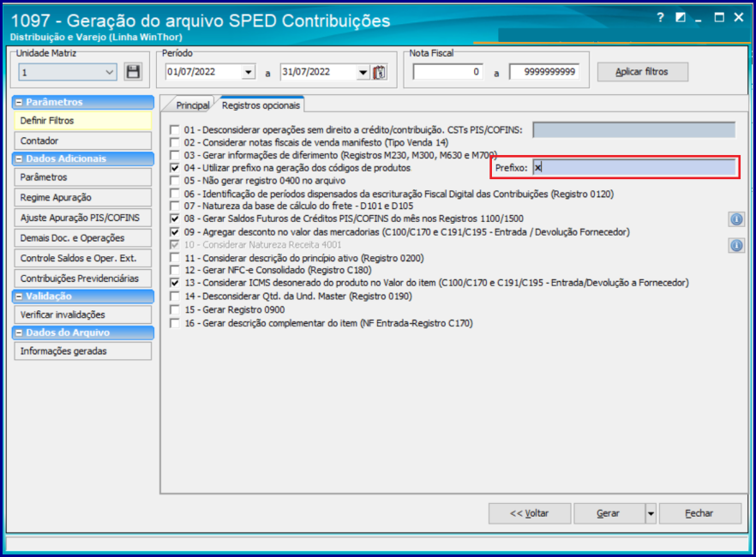Check option 11 descrição do princípio ativo
The width and height of the screenshot is (756, 557).
tap(175, 258)
